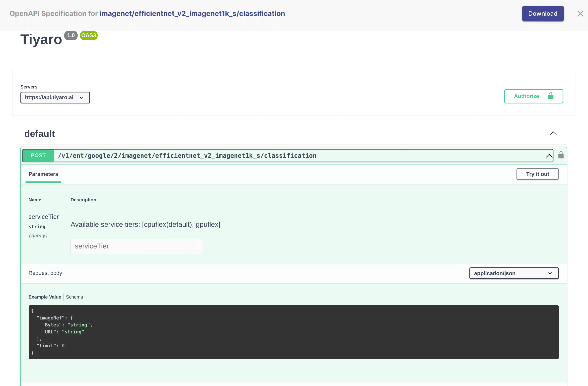Click the Authorize button

click(534, 96)
